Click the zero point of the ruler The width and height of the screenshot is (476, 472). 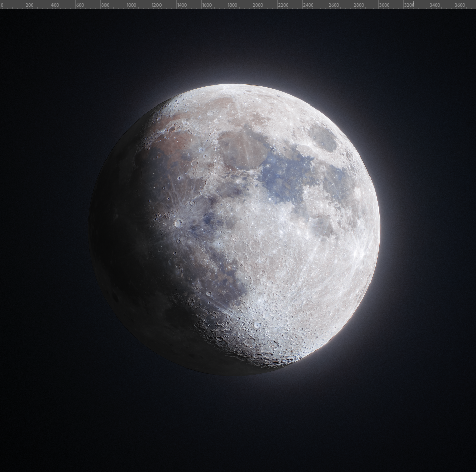coord(2,4)
